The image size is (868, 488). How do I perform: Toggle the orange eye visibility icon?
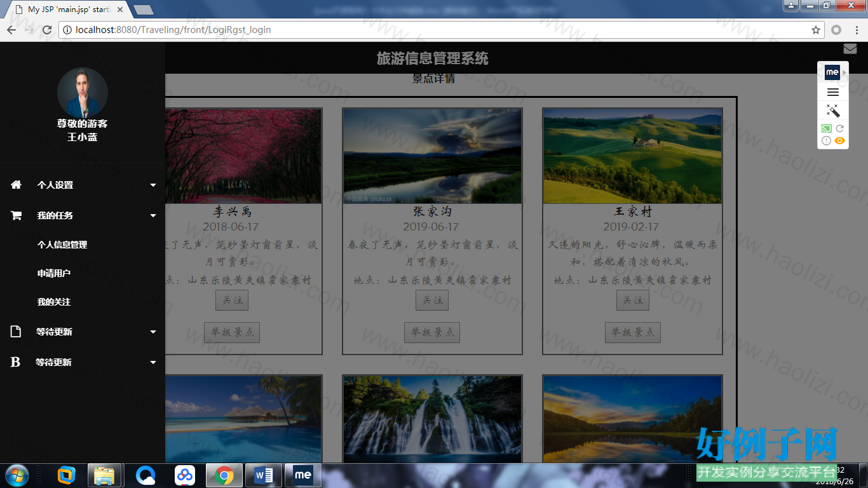839,141
